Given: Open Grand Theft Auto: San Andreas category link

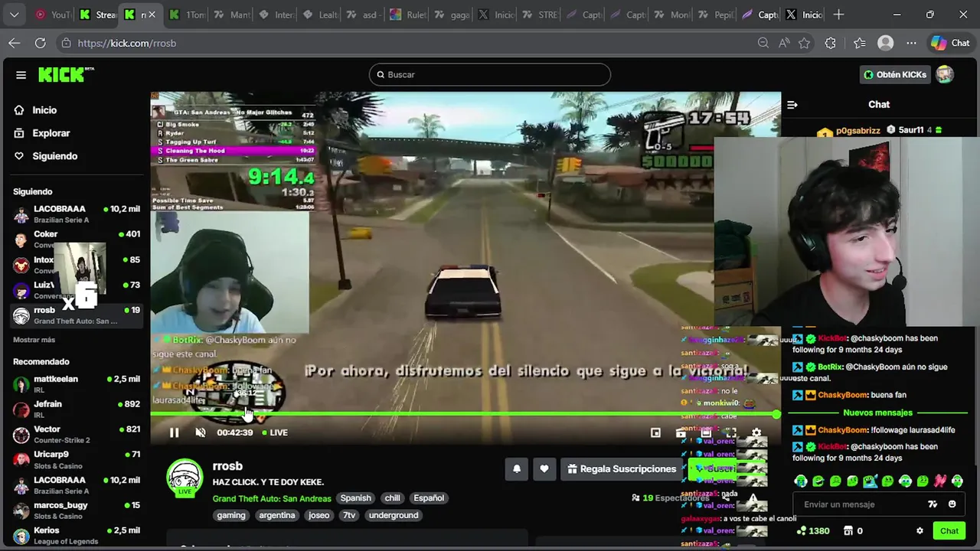Looking at the screenshot, I should point(272,498).
